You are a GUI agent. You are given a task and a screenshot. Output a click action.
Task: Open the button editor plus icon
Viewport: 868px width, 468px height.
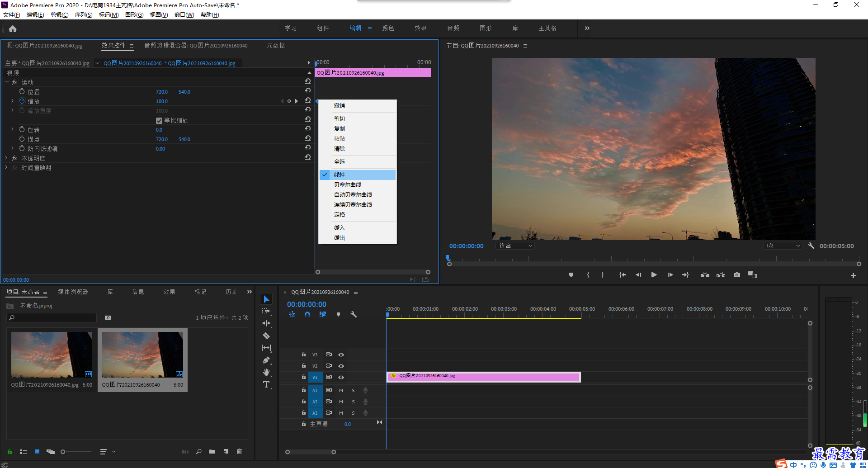(853, 275)
